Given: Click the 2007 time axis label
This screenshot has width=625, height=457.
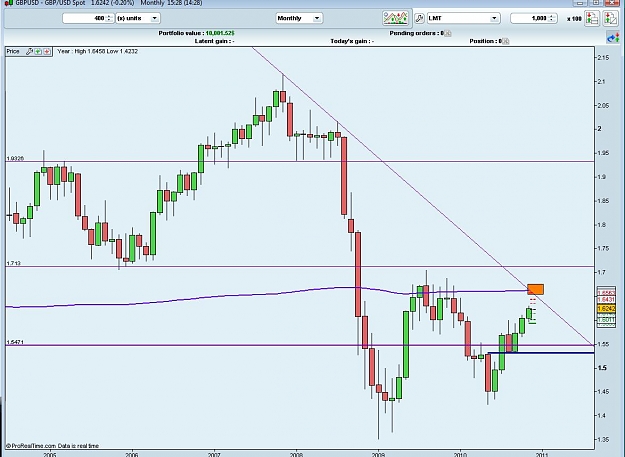Looking at the screenshot, I should (214, 454).
